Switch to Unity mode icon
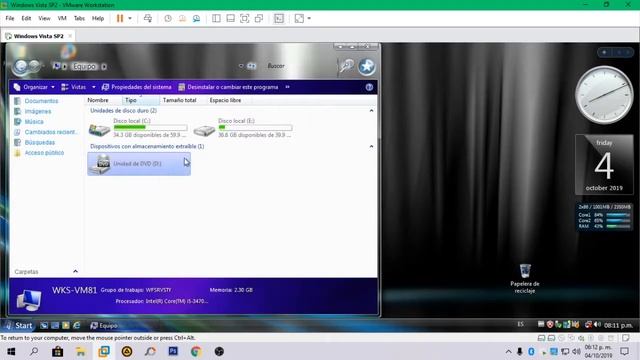640x360 pixels. pos(259,18)
